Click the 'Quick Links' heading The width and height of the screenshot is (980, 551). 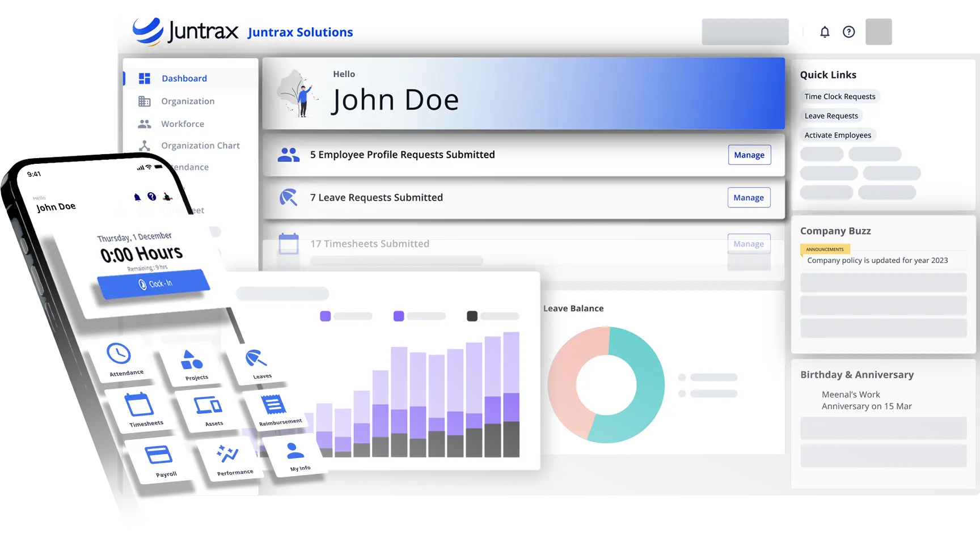coord(828,75)
